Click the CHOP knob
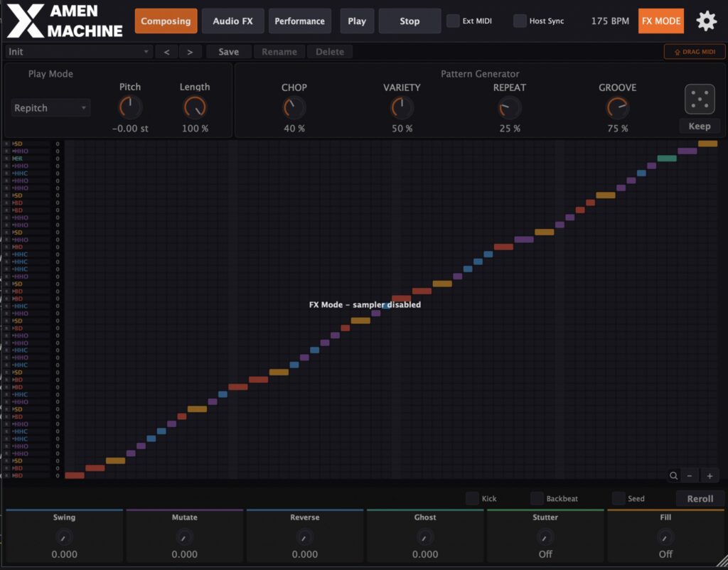The height and width of the screenshot is (570, 728). click(294, 108)
